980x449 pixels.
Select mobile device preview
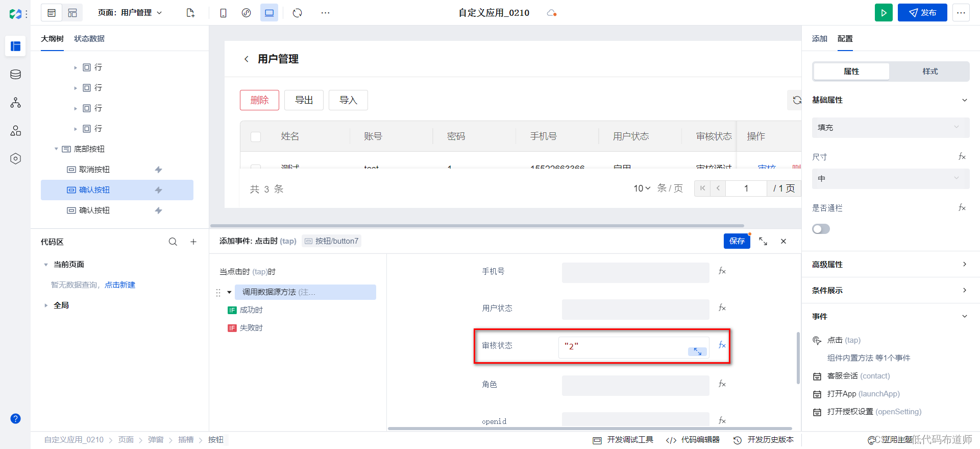(x=223, y=13)
